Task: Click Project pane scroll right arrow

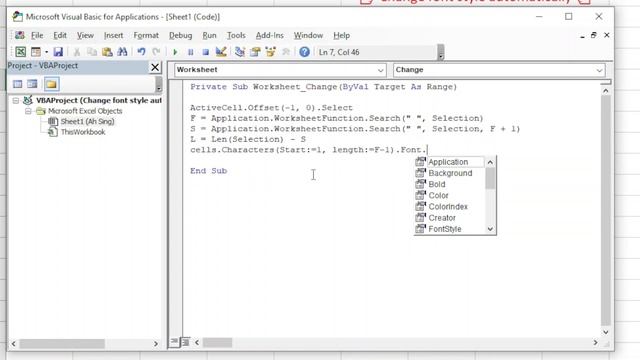Action: pos(156,344)
